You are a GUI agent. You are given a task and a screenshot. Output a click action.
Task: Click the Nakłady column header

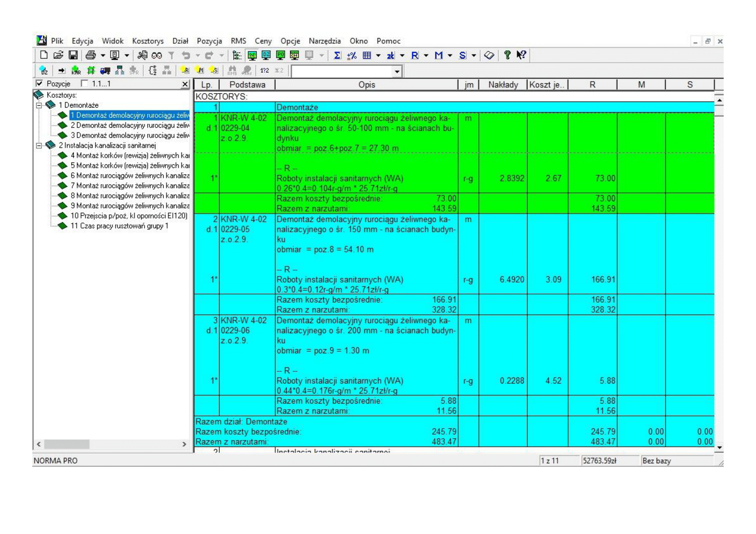503,85
